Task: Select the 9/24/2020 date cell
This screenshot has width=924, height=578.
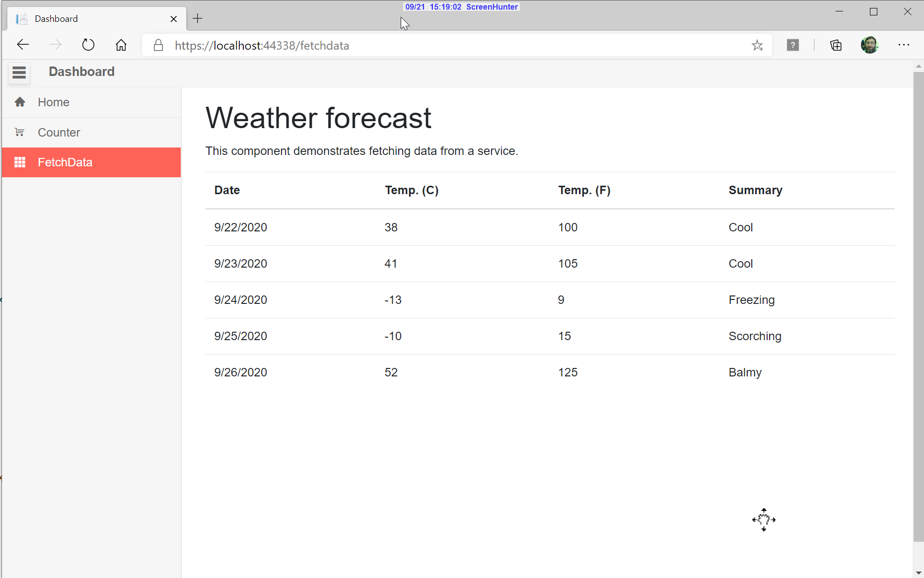Action: 241,300
